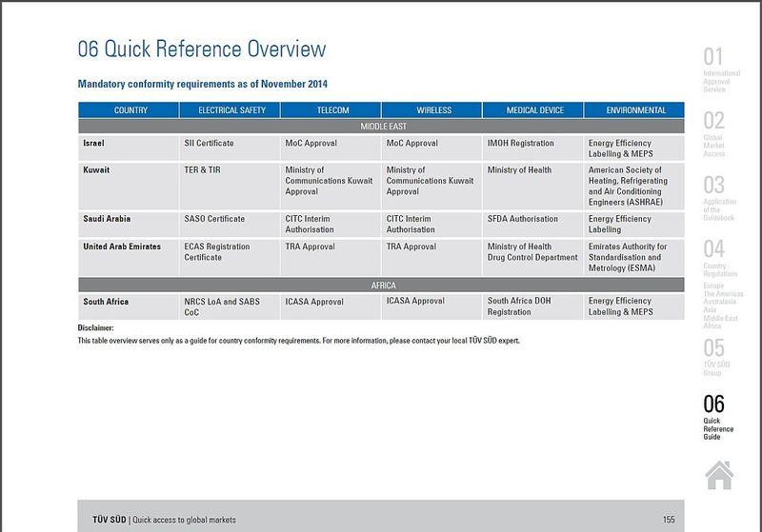The width and height of the screenshot is (762, 532).
Task: Click the Disclaimer label
Action: click(96, 328)
